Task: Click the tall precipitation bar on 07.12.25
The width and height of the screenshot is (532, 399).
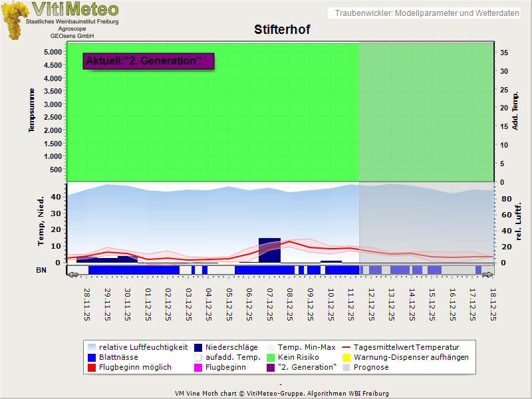Action: click(269, 249)
